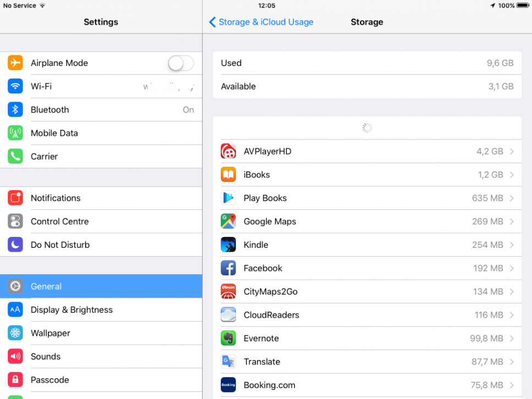Toggle Airplane Mode on
The image size is (532, 399).
coord(181,63)
